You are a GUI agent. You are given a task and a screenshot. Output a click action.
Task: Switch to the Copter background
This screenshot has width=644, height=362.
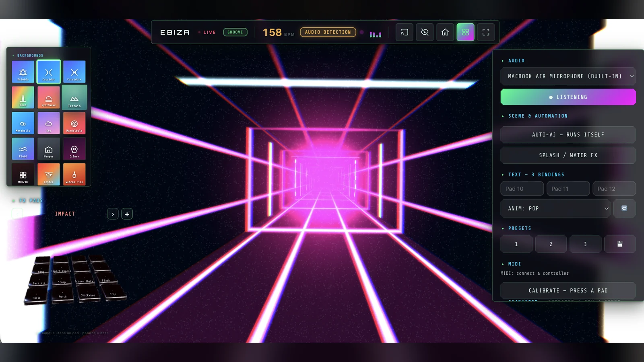point(49,175)
